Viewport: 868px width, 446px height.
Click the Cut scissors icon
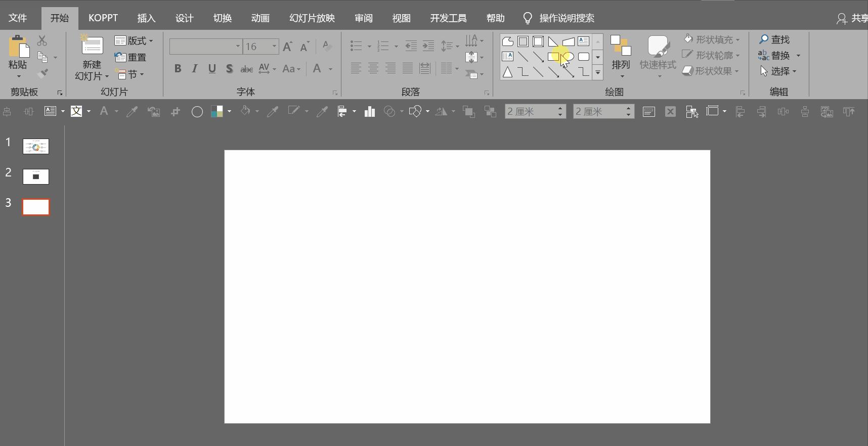(42, 41)
